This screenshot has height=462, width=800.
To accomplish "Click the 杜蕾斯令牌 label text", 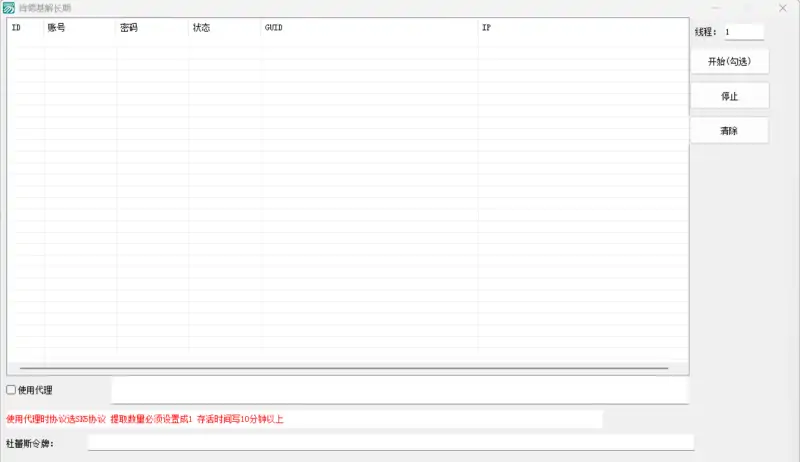I will [x=31, y=443].
